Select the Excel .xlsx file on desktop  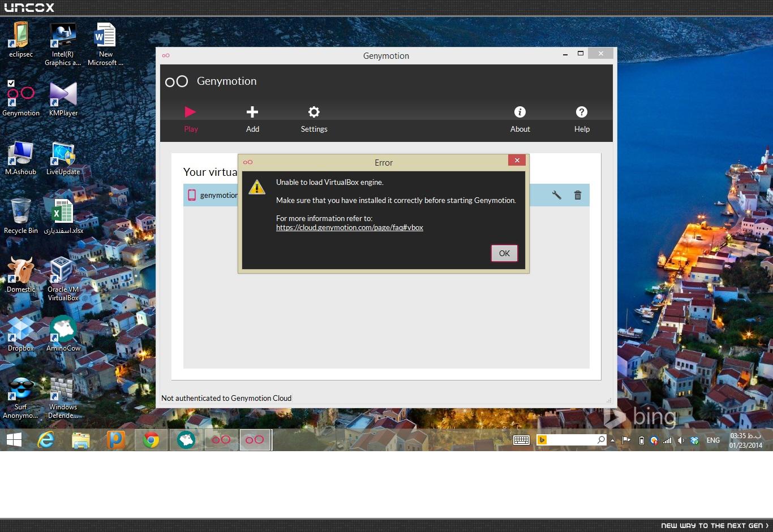pyautogui.click(x=63, y=216)
